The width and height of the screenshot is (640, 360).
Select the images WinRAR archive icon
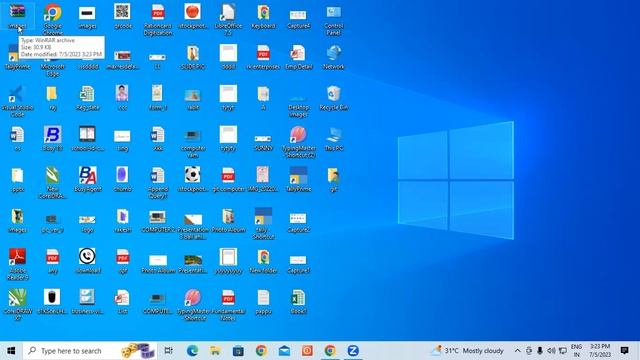tap(17, 16)
